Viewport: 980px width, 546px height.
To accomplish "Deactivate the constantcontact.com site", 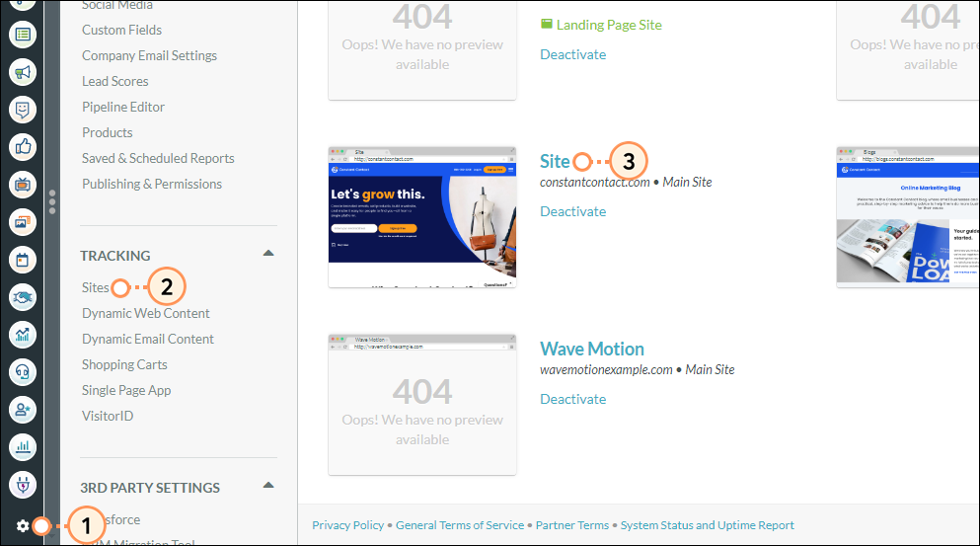I will tap(573, 211).
